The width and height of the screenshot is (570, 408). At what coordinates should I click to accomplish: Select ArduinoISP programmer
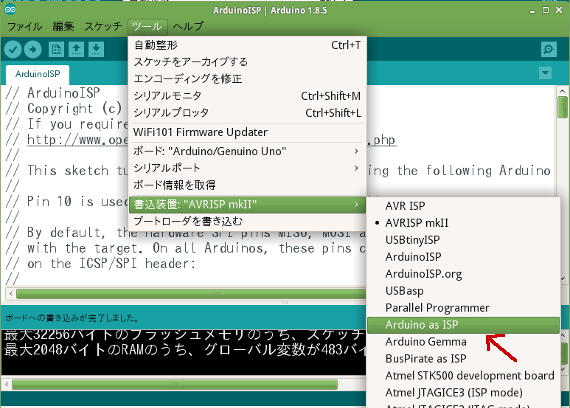(463, 257)
